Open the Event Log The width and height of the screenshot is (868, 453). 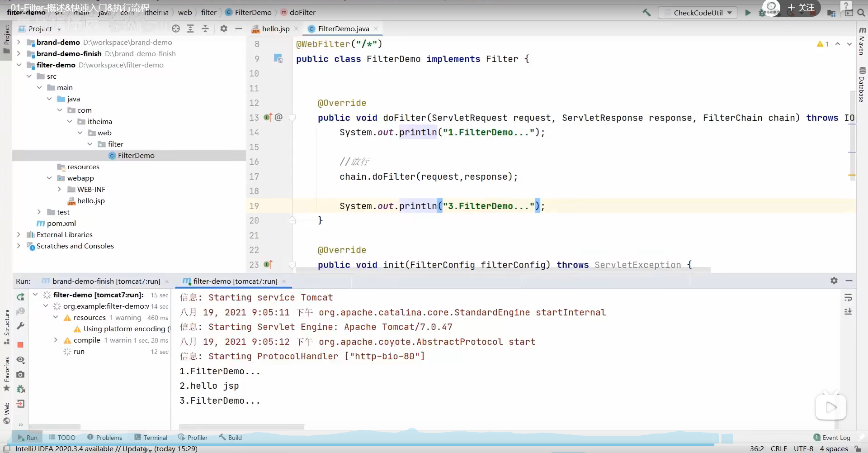click(832, 438)
